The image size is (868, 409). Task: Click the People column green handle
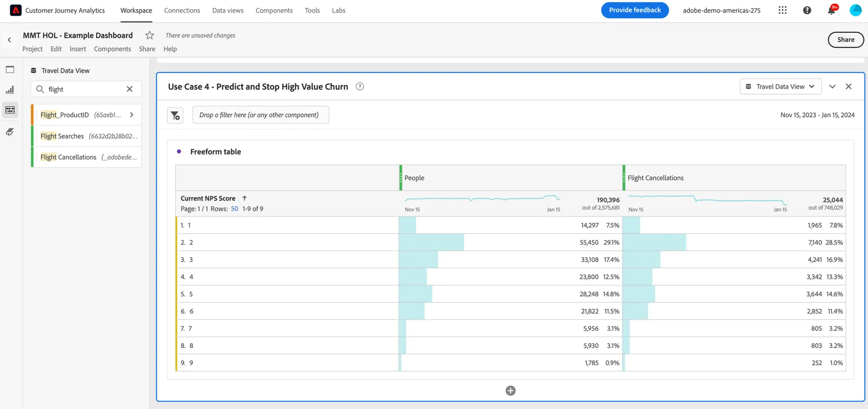(x=401, y=178)
